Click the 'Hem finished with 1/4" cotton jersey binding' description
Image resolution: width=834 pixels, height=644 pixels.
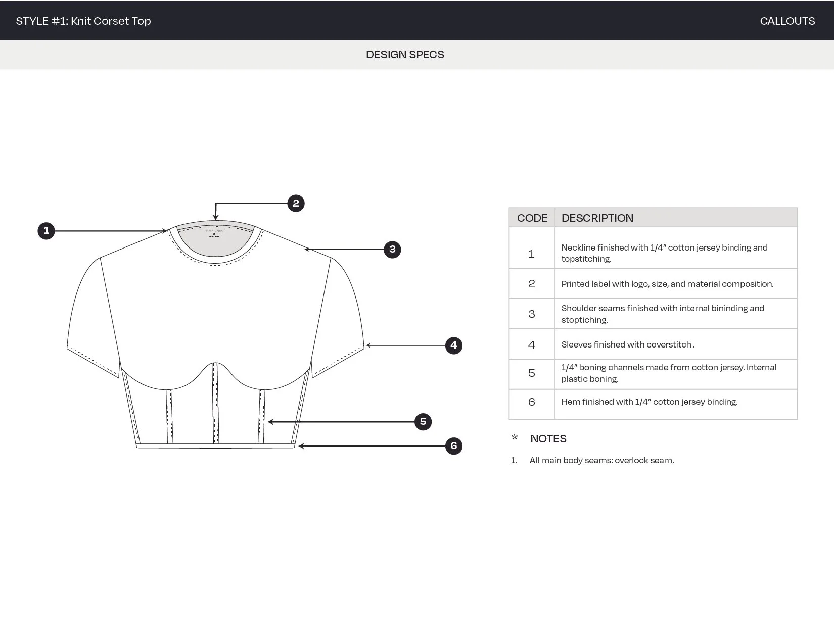[650, 402]
